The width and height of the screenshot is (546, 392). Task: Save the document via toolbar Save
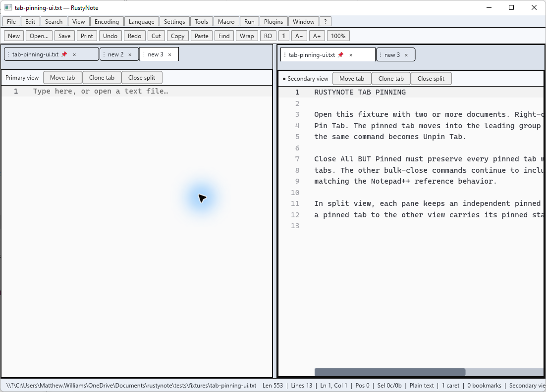(x=64, y=36)
